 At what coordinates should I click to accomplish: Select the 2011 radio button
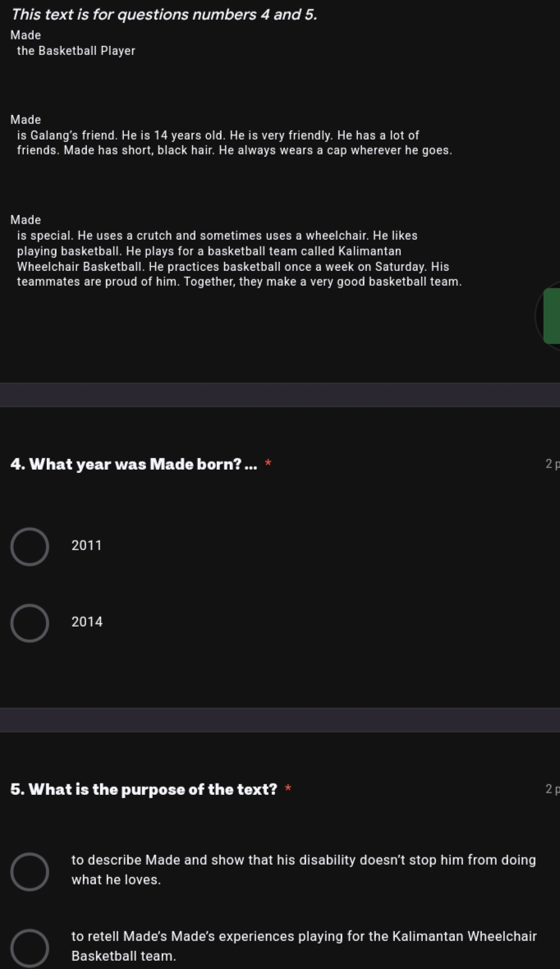tap(30, 546)
